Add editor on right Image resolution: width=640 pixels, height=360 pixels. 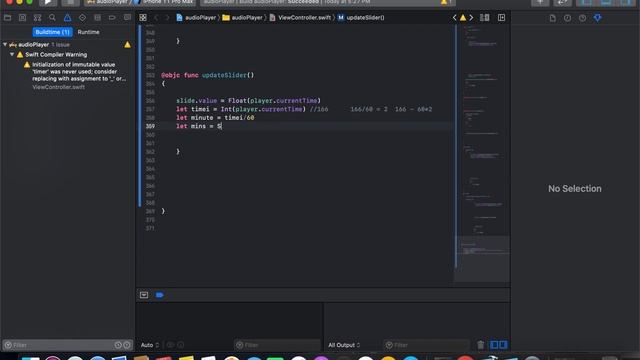[x=501, y=18]
